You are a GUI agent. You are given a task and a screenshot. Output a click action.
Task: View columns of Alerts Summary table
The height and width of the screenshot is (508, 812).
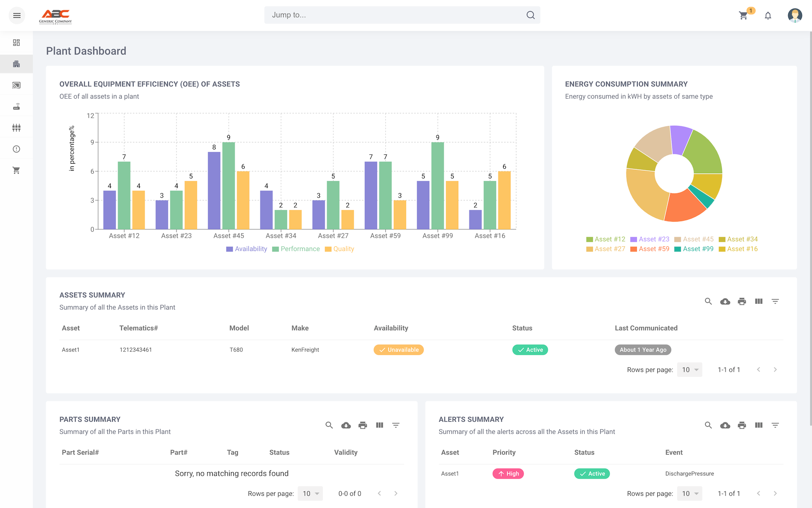759,425
